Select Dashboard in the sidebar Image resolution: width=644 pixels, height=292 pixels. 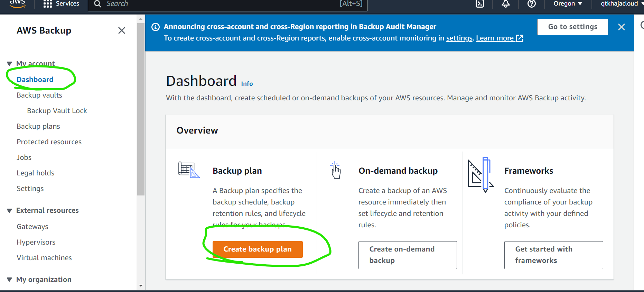(35, 80)
